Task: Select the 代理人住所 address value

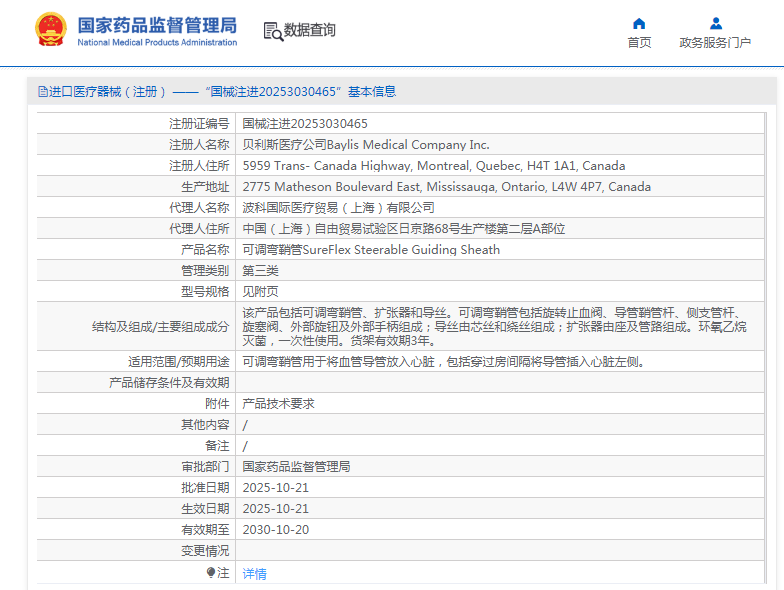Action: tap(404, 228)
